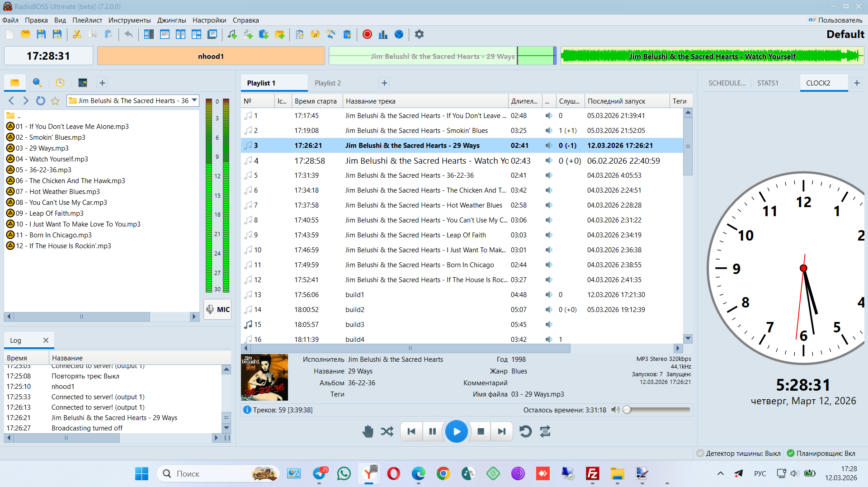The height and width of the screenshot is (487, 868).
Task: Click the red record button in toolbar
Action: (x=367, y=34)
